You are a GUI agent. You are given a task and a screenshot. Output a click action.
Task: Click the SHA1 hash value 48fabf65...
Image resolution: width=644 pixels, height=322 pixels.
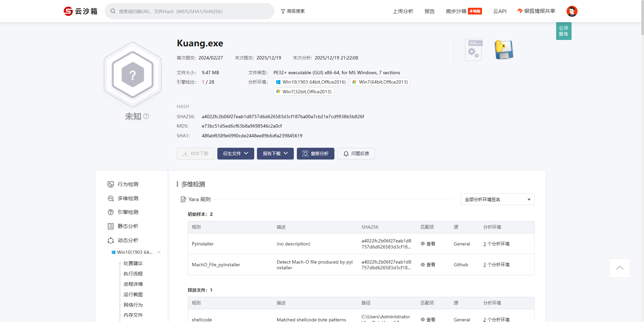(252, 136)
